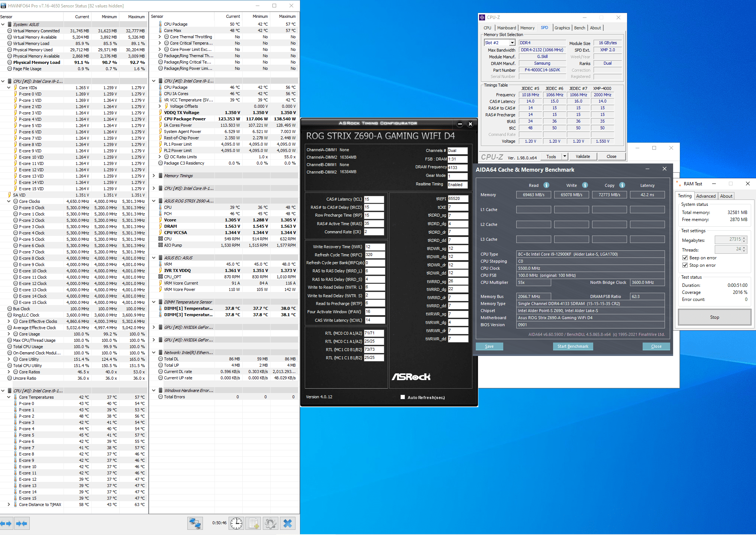Click the Bus Clock sensor icon
The image size is (756, 535).
click(x=10, y=309)
